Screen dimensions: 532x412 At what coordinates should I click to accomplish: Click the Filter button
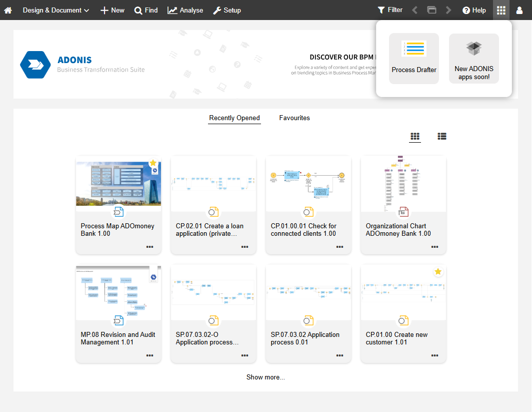[390, 10]
